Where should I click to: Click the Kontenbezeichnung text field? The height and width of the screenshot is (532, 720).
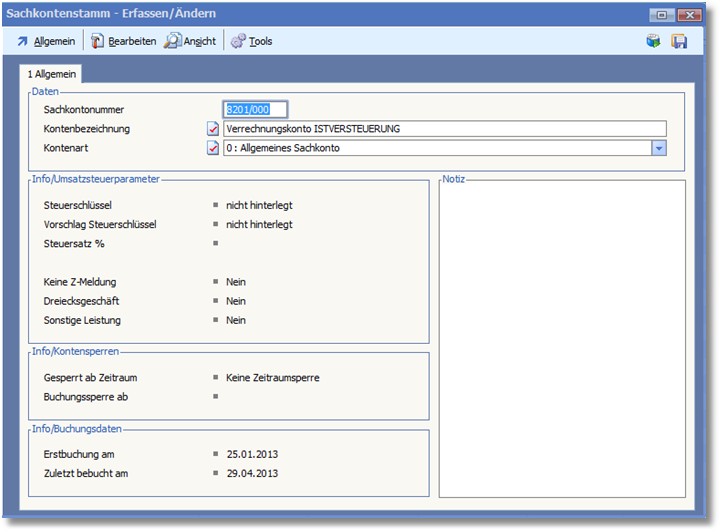(444, 129)
